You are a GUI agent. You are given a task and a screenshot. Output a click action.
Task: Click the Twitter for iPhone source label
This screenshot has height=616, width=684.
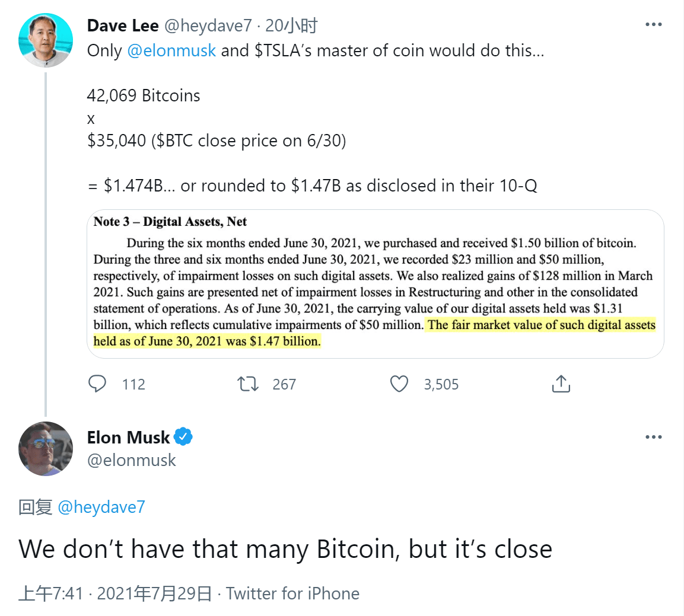[292, 593]
